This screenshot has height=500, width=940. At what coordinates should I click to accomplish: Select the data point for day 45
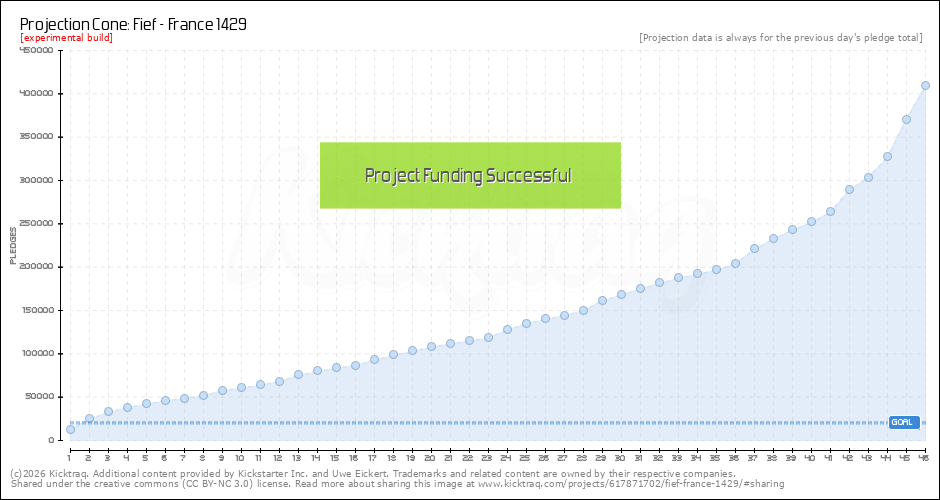[x=906, y=119]
